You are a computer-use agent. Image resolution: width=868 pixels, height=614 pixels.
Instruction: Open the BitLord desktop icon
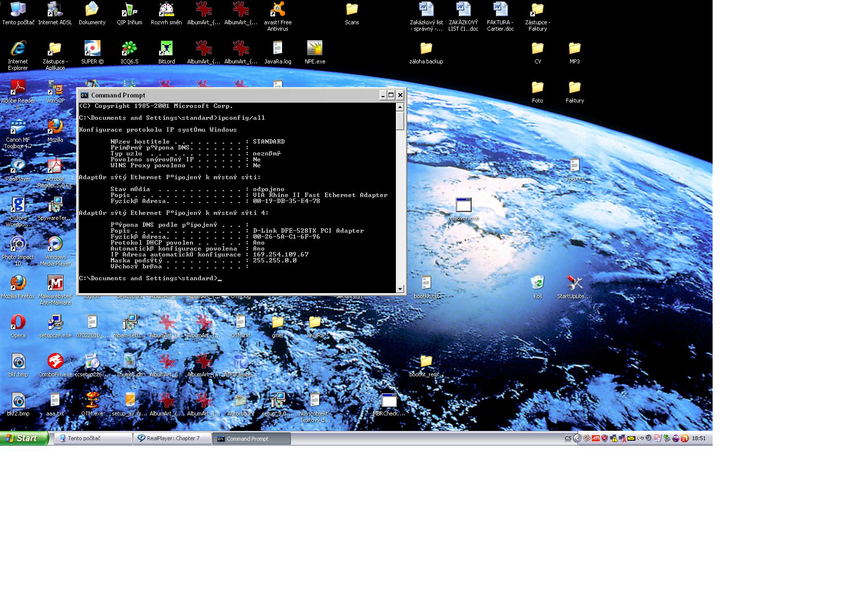166,49
